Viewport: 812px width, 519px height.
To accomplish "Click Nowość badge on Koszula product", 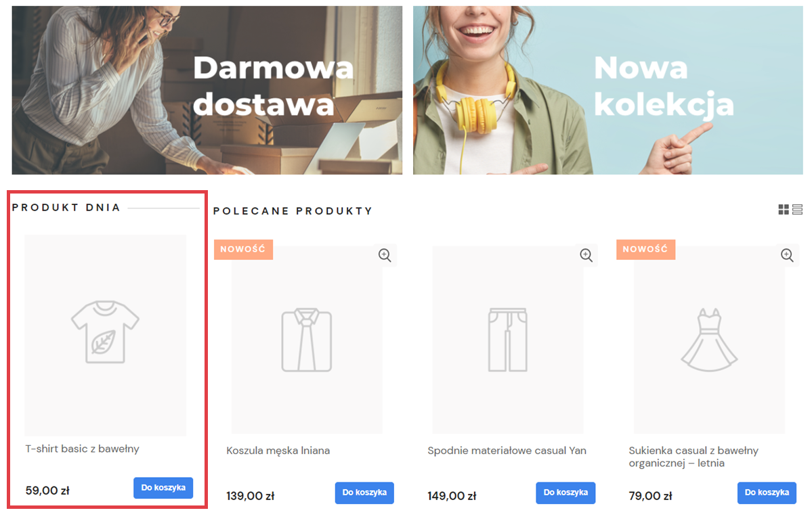I will 243,249.
